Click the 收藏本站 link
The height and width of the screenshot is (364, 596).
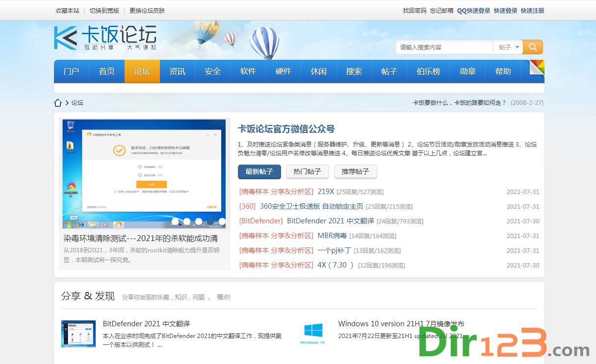(68, 10)
